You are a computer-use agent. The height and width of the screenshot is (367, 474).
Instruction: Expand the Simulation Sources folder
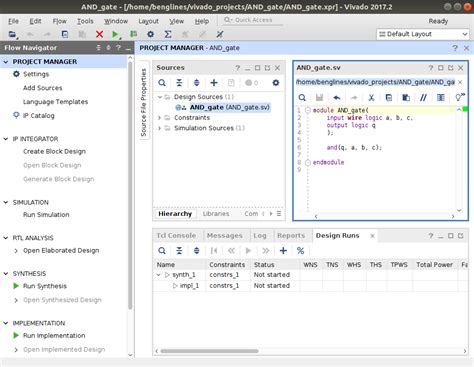[x=159, y=128]
